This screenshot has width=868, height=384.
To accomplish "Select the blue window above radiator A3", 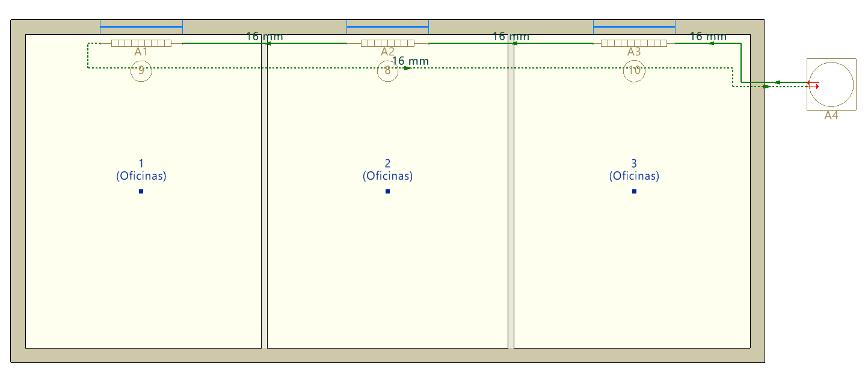I will point(634,27).
